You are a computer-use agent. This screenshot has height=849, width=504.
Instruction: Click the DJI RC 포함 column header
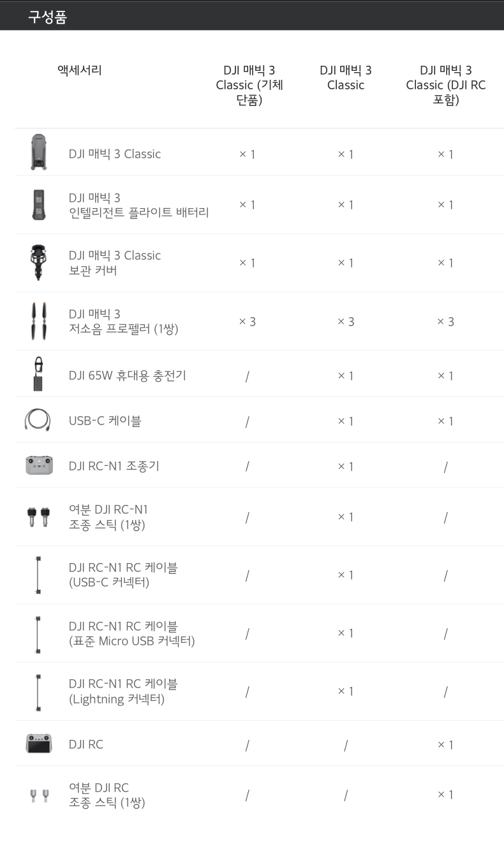point(445,85)
